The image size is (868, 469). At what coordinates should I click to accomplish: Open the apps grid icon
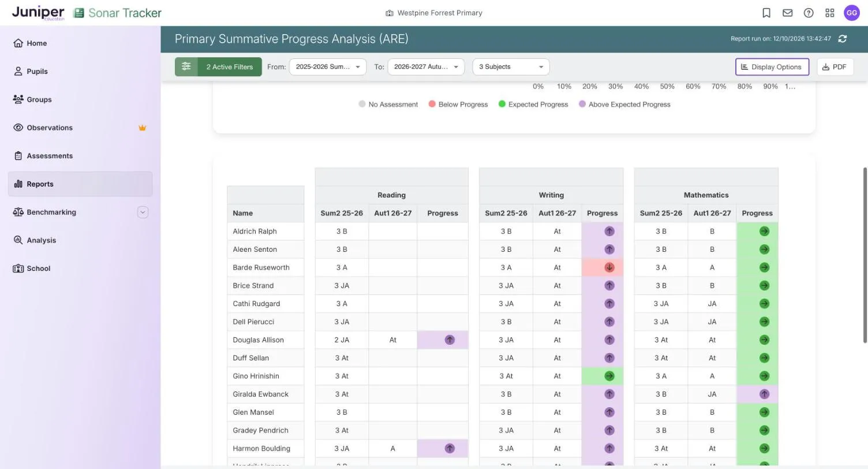click(830, 13)
